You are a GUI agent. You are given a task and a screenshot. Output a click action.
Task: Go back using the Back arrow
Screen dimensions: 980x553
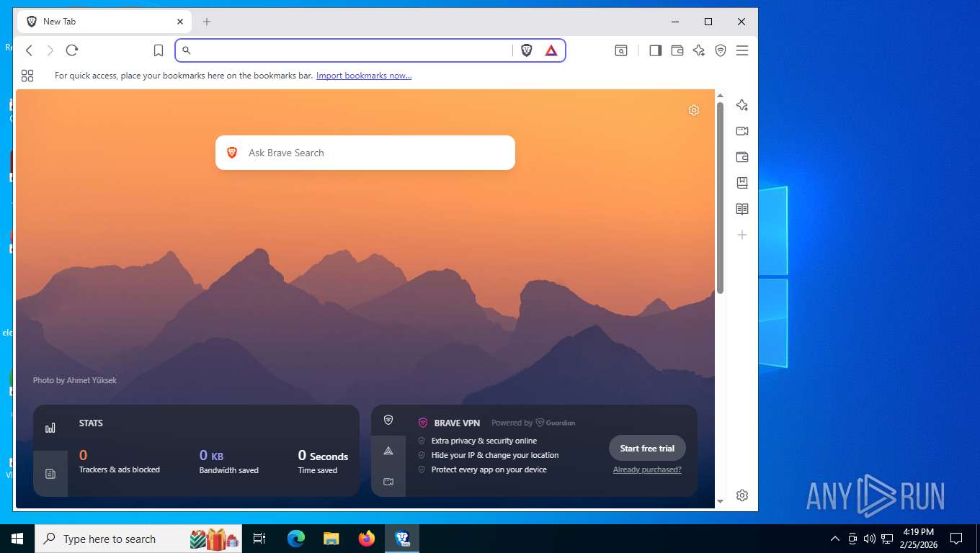(29, 50)
